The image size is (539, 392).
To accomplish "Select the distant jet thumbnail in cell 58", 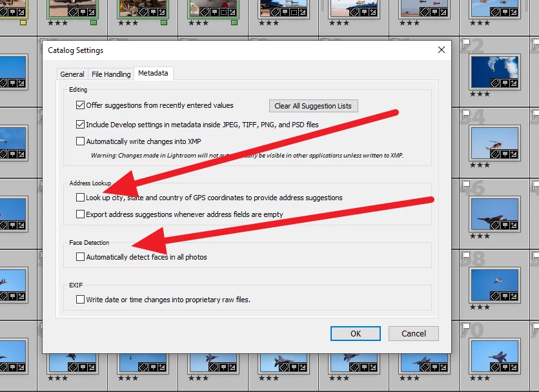I will pyautogui.click(x=494, y=285).
